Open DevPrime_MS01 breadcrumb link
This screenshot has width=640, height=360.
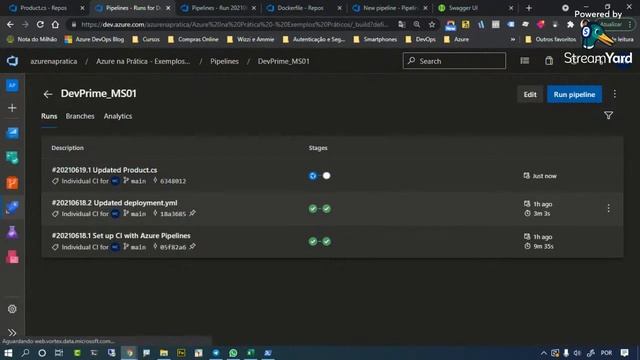coord(283,61)
